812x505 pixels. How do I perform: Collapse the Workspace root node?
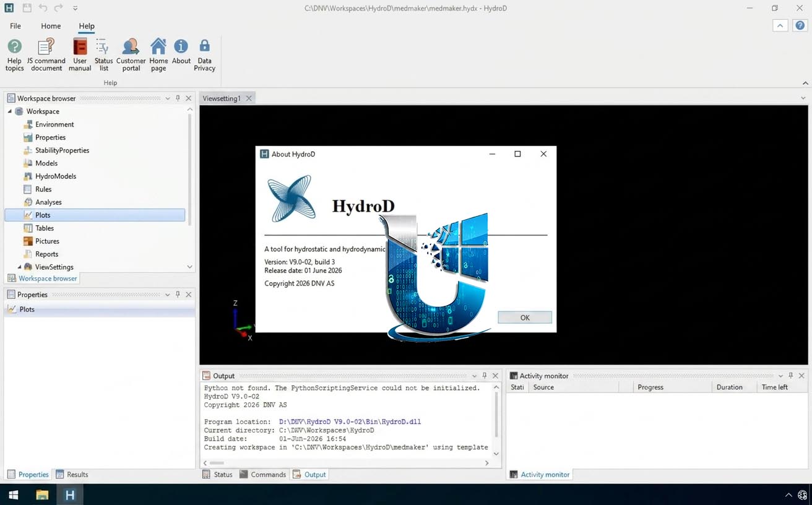coord(10,111)
